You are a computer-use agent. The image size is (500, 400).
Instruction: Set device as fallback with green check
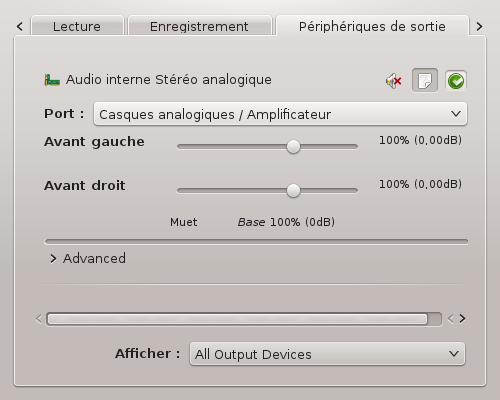tap(456, 81)
